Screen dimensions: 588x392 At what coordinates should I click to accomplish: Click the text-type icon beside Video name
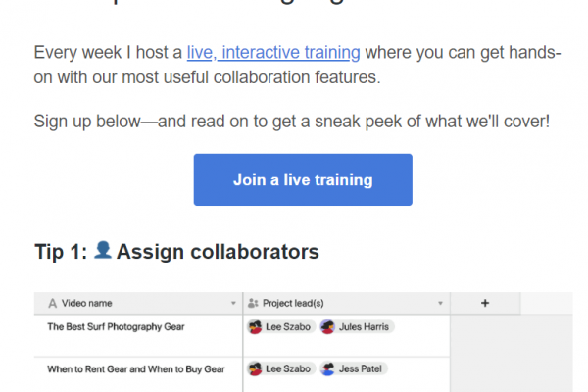pos(53,303)
